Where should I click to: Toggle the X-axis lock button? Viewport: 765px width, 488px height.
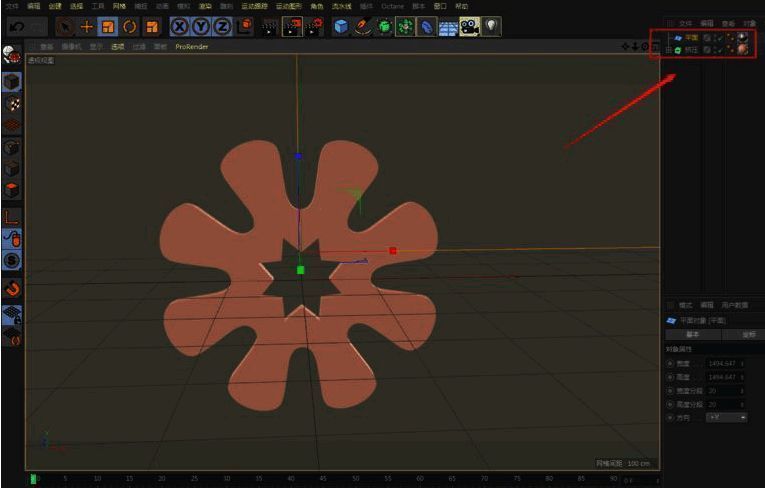179,27
